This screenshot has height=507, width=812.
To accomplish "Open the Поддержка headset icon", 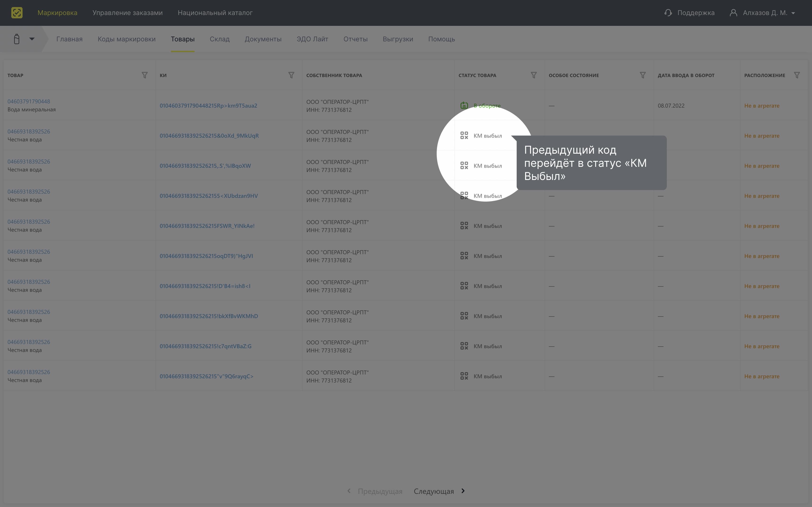I will click(x=668, y=13).
